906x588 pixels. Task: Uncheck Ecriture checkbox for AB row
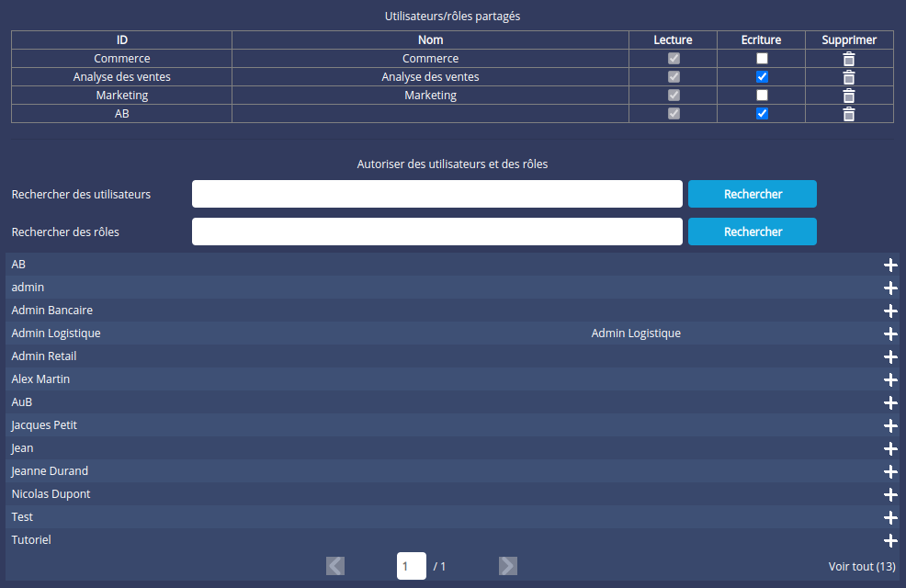(x=762, y=114)
